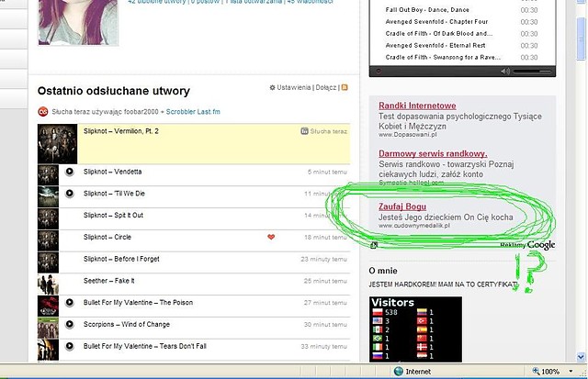The width and height of the screenshot is (588, 379).
Task: Open the Slipknot – Spit It Out track
Action: coord(113,215)
